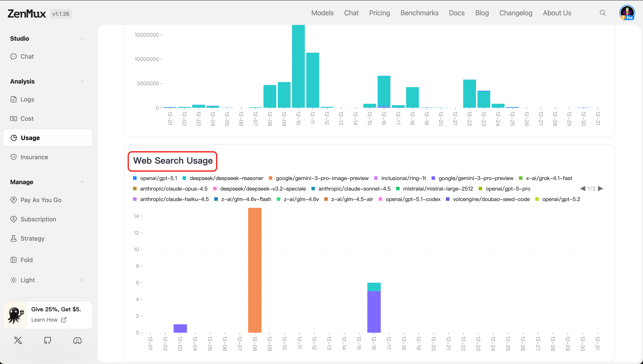Open the Discord icon link
The height and width of the screenshot is (364, 643).
coord(77,340)
